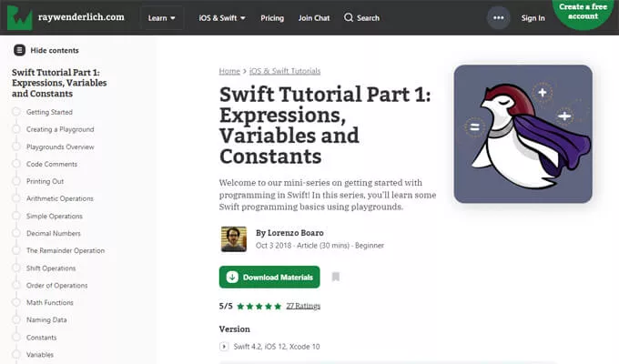Jump to the Getting Started section
This screenshot has width=619, height=364.
point(49,112)
